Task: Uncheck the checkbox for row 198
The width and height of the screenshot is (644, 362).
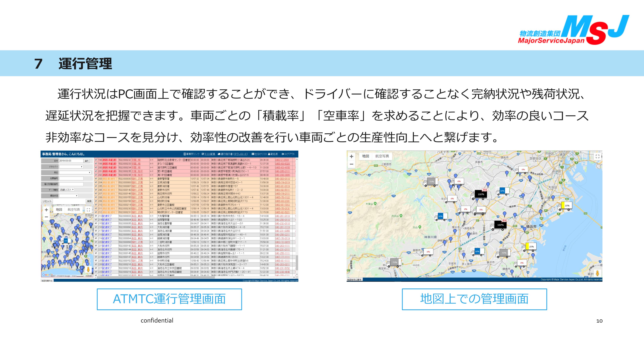Action: (96, 160)
